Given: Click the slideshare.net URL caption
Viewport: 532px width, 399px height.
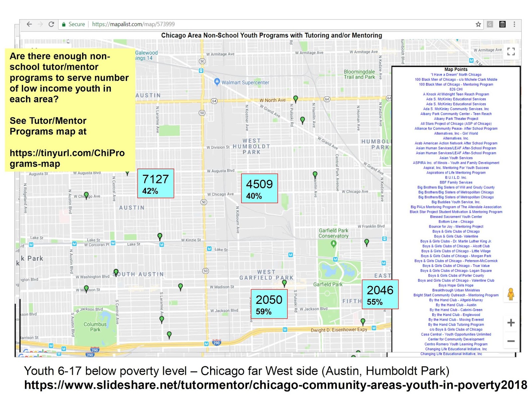Looking at the screenshot, I should [276, 385].
